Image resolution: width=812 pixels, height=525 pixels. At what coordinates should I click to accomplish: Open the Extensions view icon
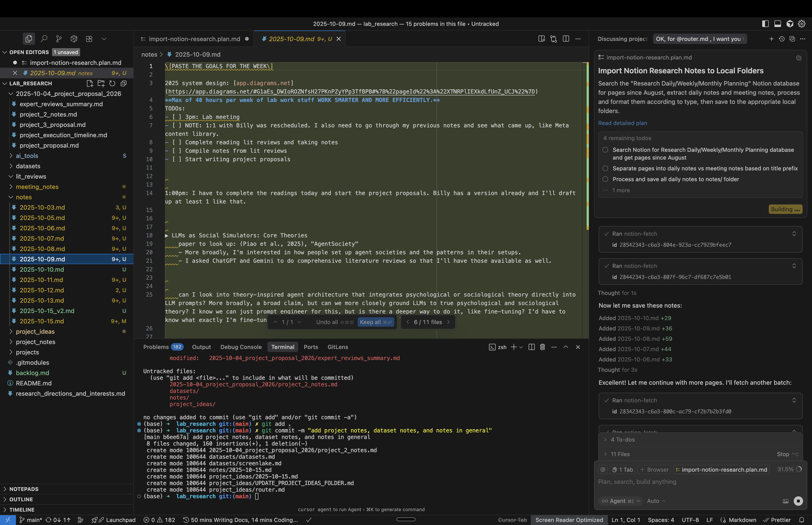[x=89, y=39]
